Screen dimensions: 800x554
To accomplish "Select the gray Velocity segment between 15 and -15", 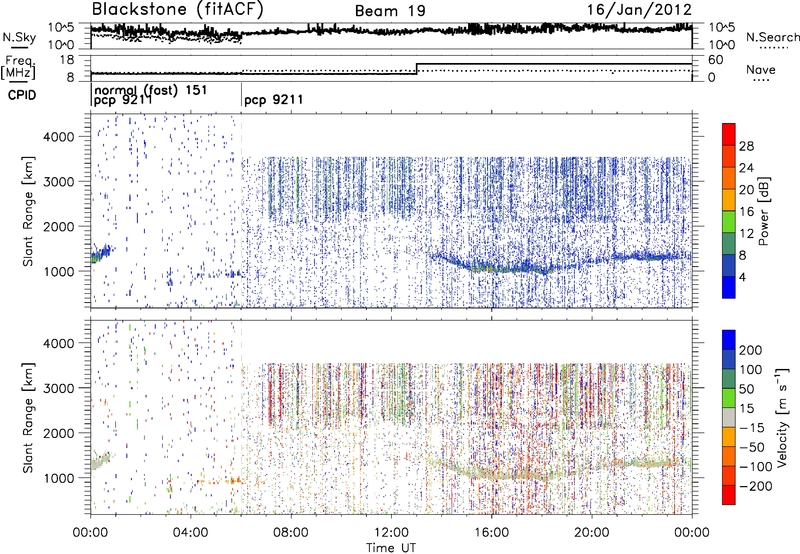I will pyautogui.click(x=729, y=417).
